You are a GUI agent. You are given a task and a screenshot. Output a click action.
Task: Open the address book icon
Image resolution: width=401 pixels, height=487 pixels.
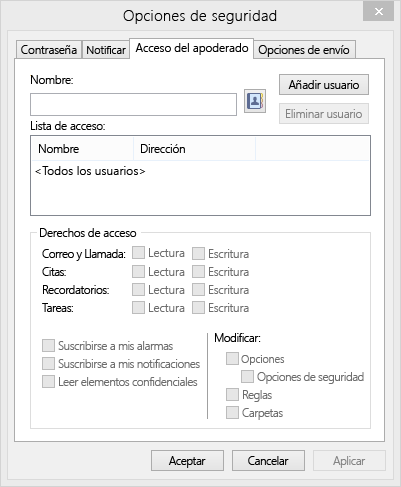pyautogui.click(x=255, y=101)
